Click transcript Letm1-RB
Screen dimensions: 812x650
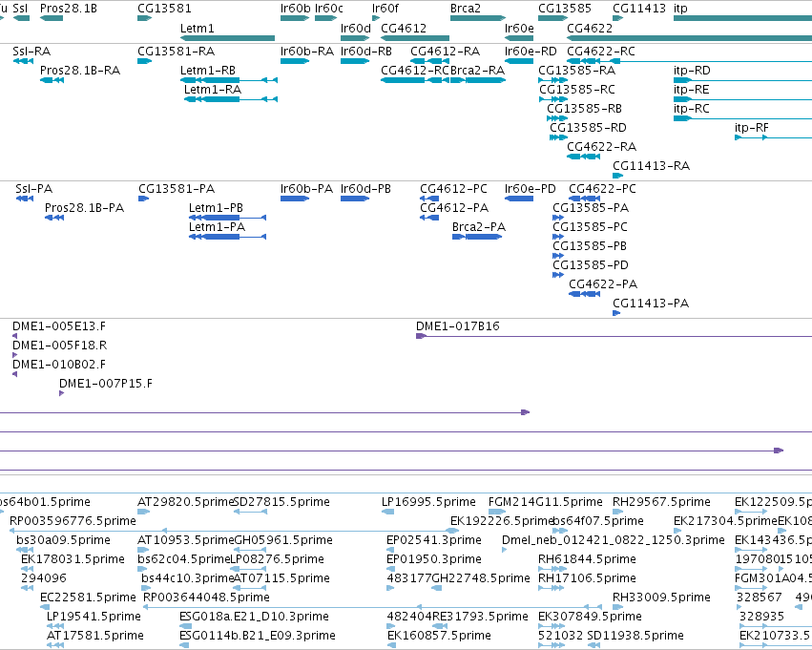[x=208, y=71]
